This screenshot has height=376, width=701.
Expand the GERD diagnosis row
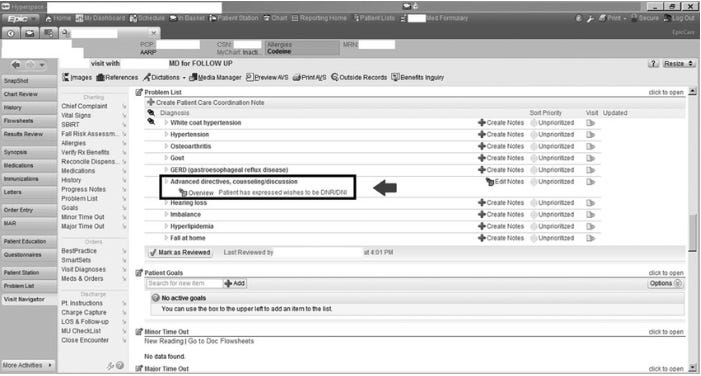166,170
